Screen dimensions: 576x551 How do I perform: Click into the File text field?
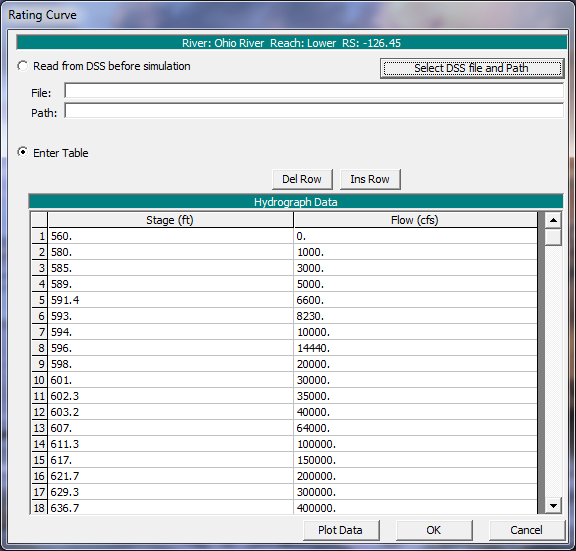pyautogui.click(x=314, y=91)
